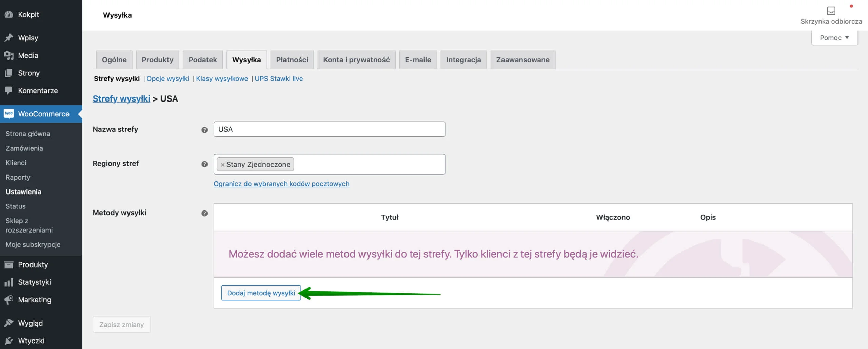868x349 pixels.
Task: Click the Włączono column header
Action: point(613,217)
